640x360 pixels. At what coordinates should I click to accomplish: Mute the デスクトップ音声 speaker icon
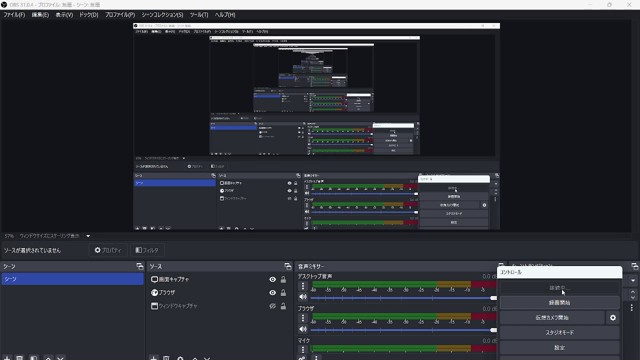point(303,297)
